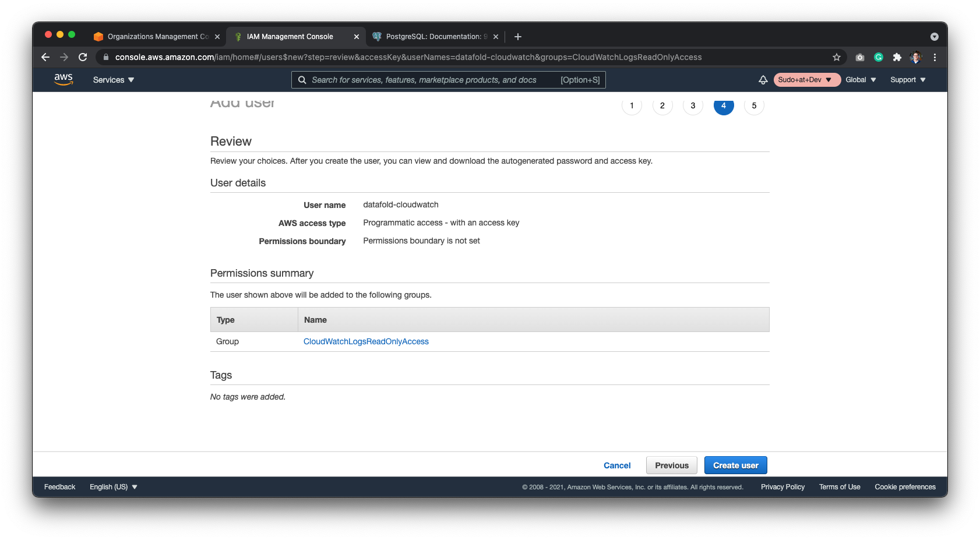This screenshot has height=540, width=980.
Task: Click the Permissions summary heading
Action: pyautogui.click(x=262, y=273)
